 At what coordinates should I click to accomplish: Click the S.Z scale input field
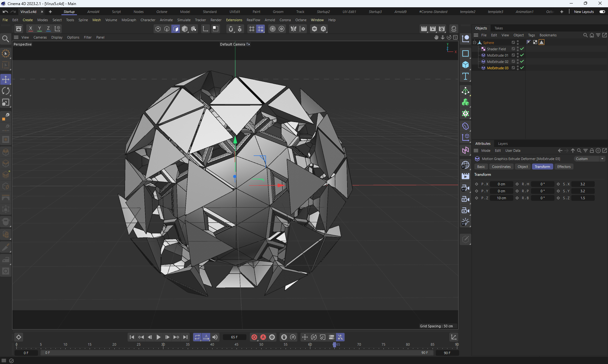click(583, 198)
